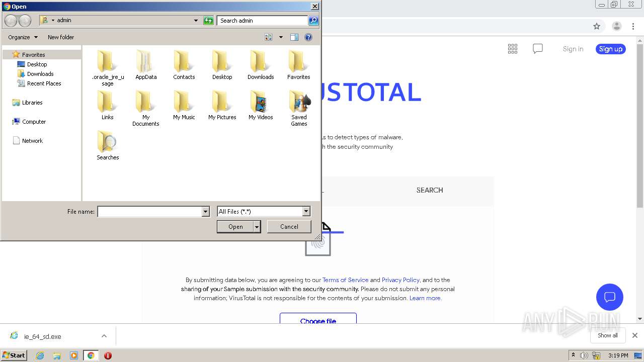The image size is (644, 362).
Task: Click the Search admin field
Action: [x=263, y=21]
